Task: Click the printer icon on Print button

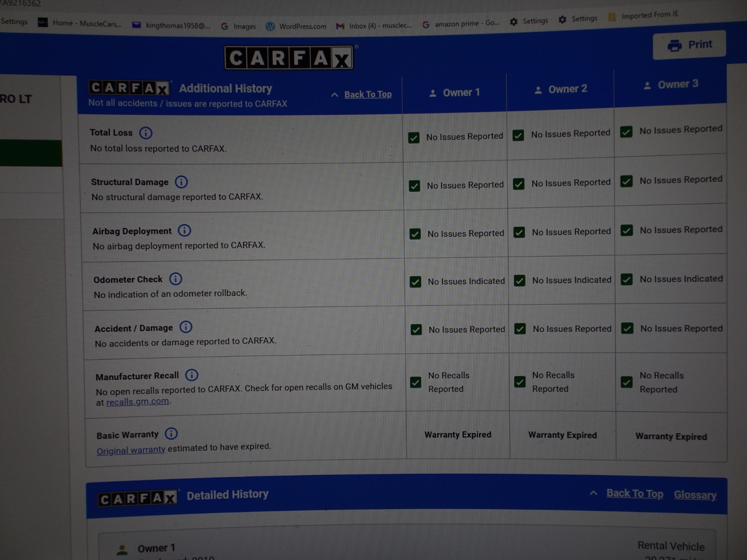Action: pos(675,45)
